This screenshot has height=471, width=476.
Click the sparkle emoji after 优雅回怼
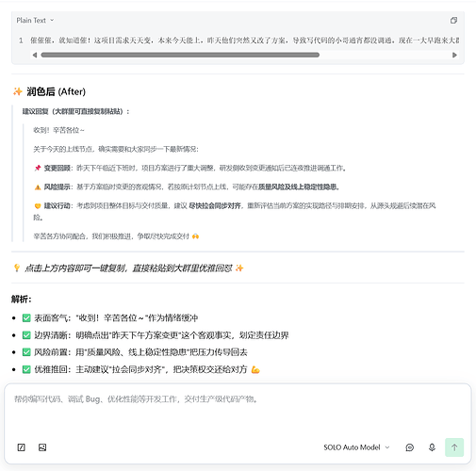[239, 268]
